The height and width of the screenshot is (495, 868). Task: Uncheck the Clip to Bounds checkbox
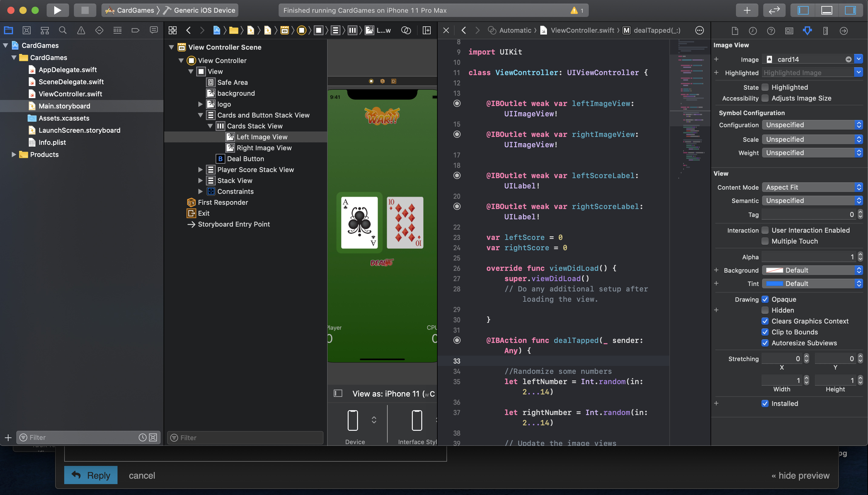click(x=765, y=332)
